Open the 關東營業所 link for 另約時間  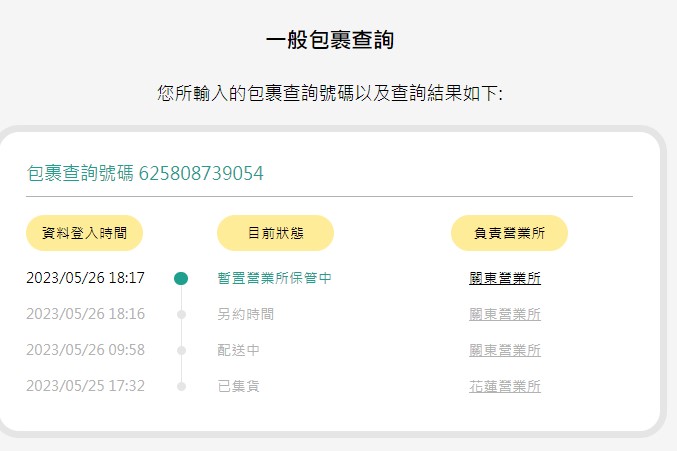(505, 315)
